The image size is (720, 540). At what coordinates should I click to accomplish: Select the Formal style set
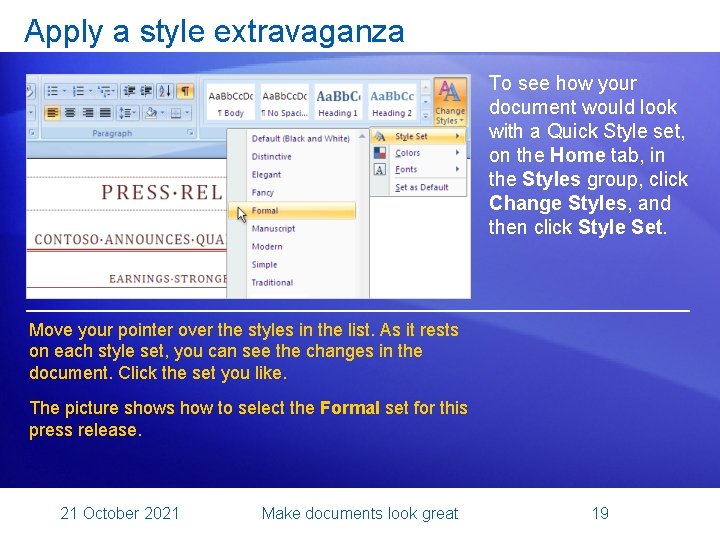[x=292, y=211]
